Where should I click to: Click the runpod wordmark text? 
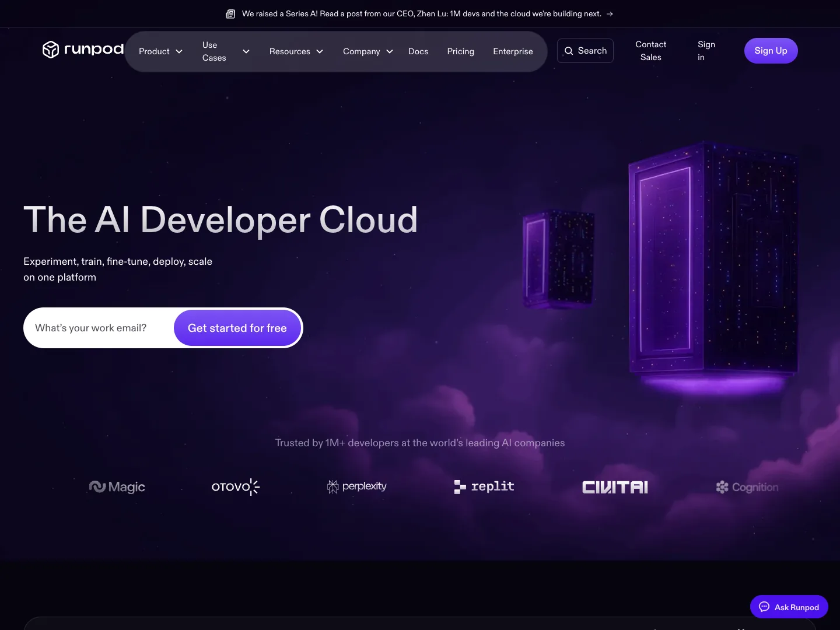click(x=93, y=50)
